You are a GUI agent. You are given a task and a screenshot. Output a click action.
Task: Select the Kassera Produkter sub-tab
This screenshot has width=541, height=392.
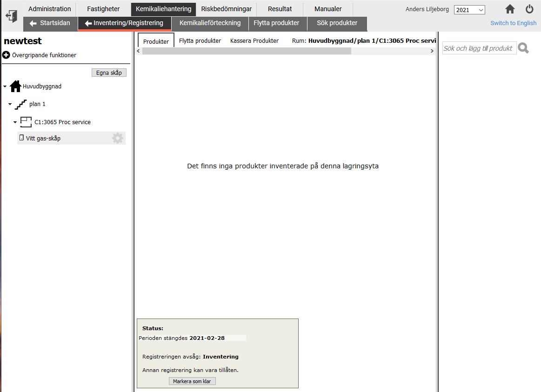[254, 40]
